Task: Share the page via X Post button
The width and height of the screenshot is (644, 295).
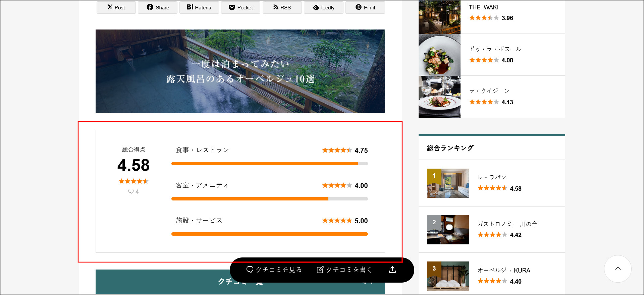Action: pos(116,7)
